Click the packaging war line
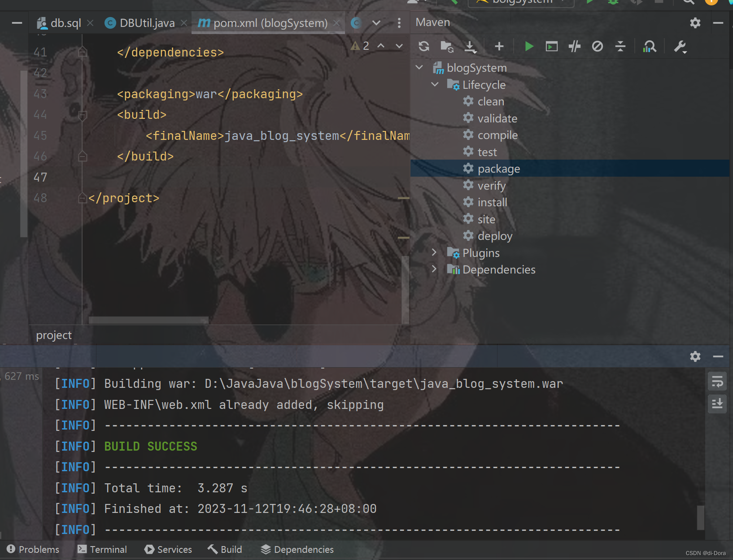 [x=210, y=94]
